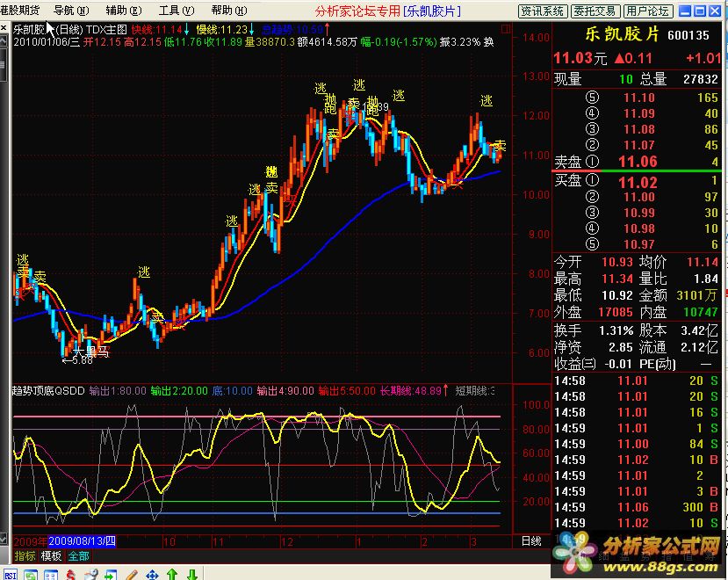Click the buy-two price 11.00
Viewport: 728px width, 580px height.
tap(638, 197)
